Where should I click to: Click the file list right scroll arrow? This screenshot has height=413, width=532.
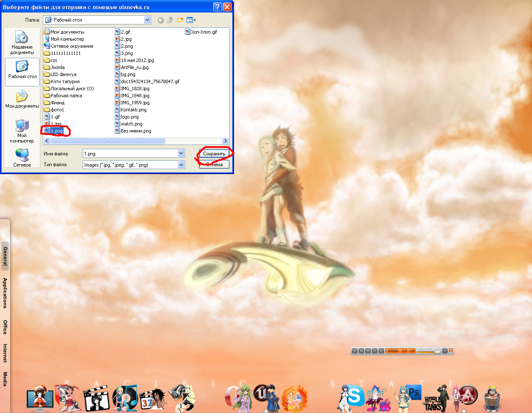coord(226,141)
